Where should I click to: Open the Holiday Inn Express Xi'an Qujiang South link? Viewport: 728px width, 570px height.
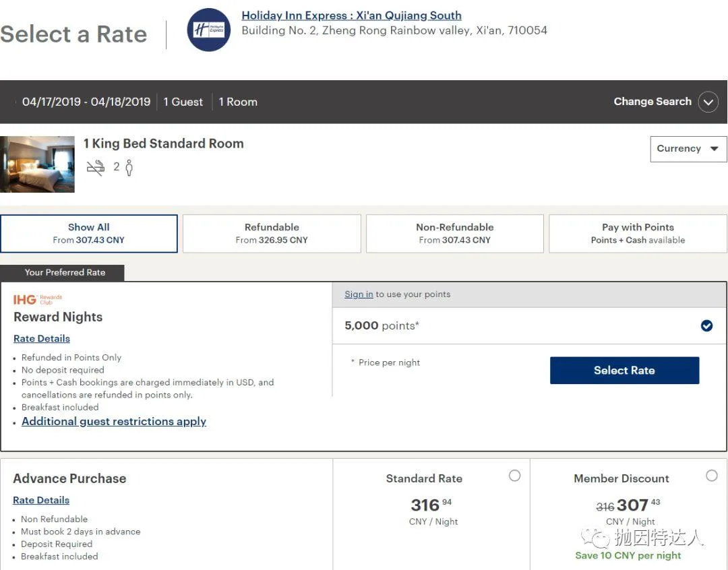click(x=351, y=15)
